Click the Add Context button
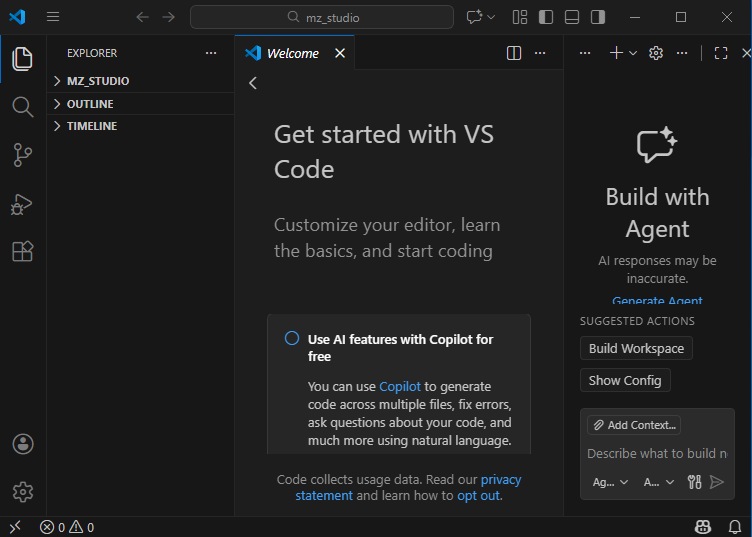This screenshot has width=752, height=537. pos(634,425)
